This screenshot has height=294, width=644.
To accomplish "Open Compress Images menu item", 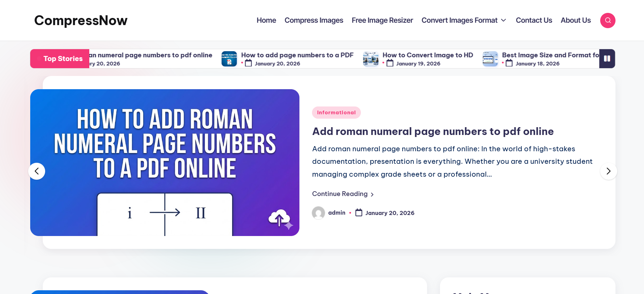I will coord(314,20).
